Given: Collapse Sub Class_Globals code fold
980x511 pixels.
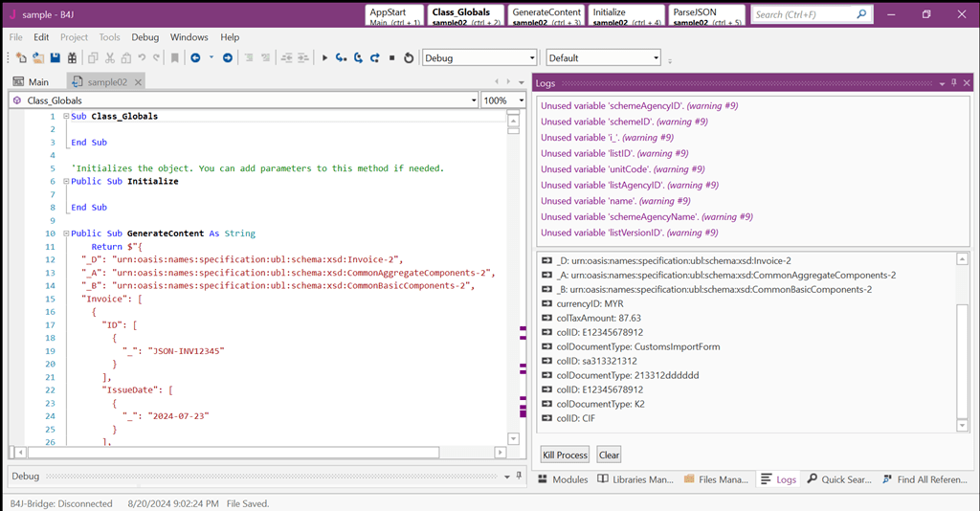Looking at the screenshot, I should [66, 116].
